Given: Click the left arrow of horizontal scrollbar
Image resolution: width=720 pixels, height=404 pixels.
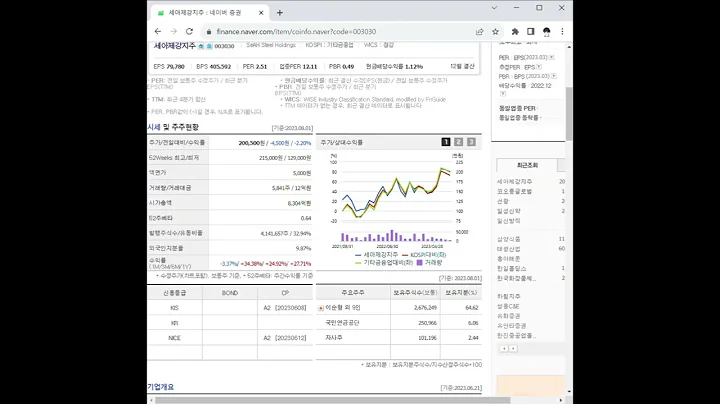Looking at the screenshot, I should (151, 400).
